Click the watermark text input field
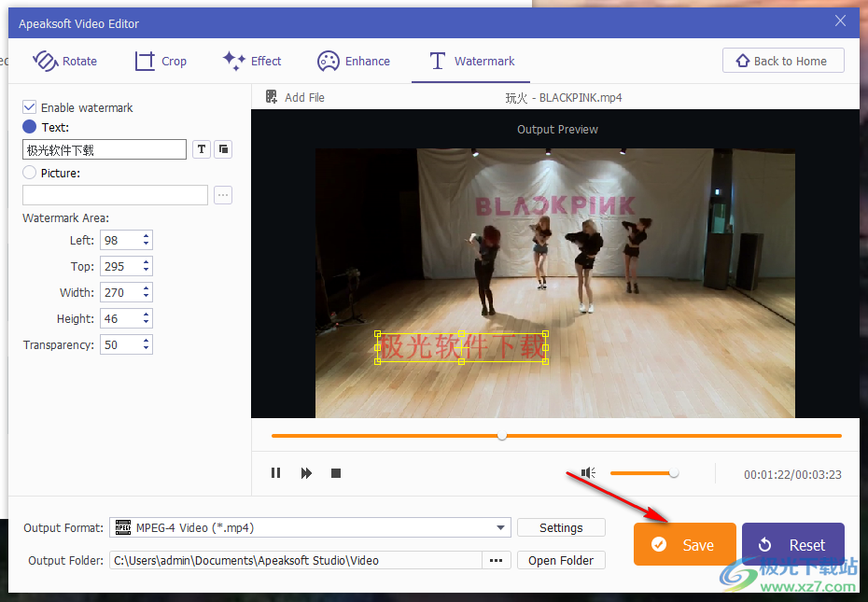The width and height of the screenshot is (868, 602). pyautogui.click(x=105, y=149)
